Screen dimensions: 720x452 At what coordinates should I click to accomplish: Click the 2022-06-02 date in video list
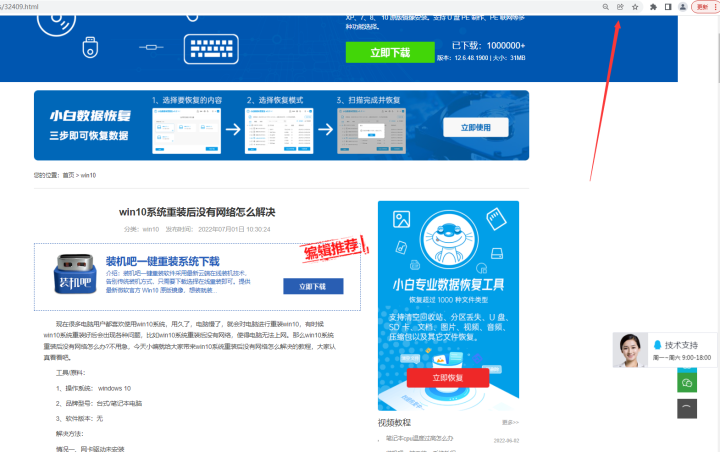[x=506, y=441]
